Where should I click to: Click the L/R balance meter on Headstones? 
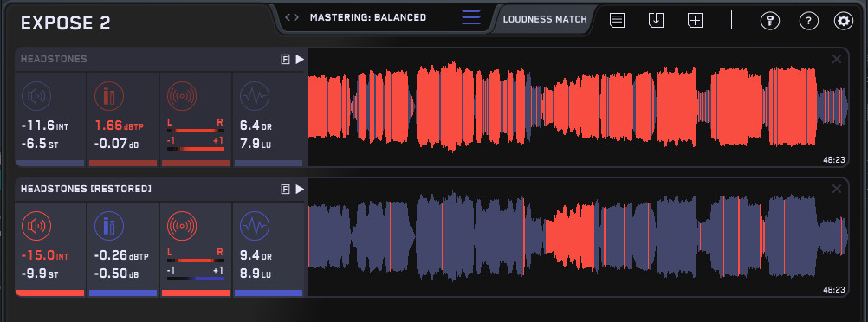196,131
